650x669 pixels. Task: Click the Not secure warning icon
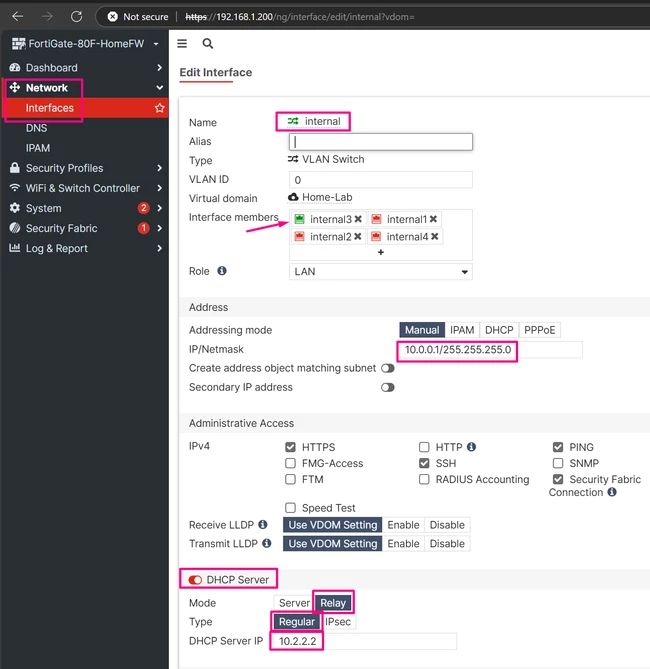pos(113,17)
